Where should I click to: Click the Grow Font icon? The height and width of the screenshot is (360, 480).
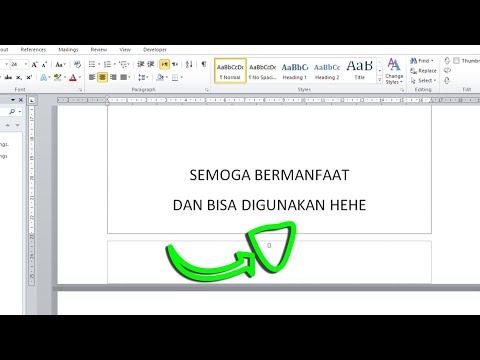pyautogui.click(x=35, y=64)
